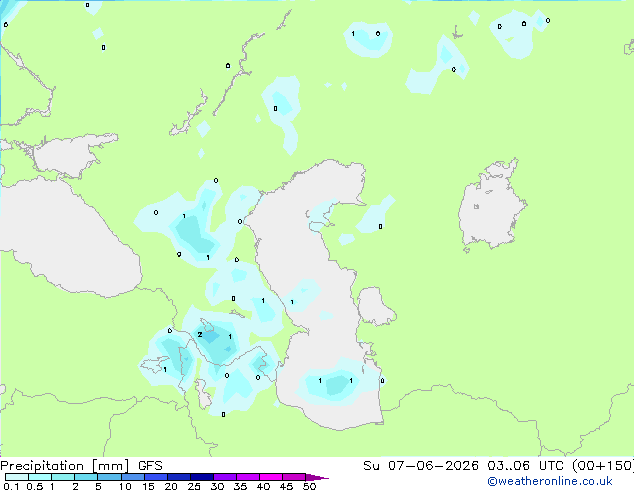The image size is (634, 490).
Task: Click the '2' precipitation value on the map
Action: click(200, 335)
